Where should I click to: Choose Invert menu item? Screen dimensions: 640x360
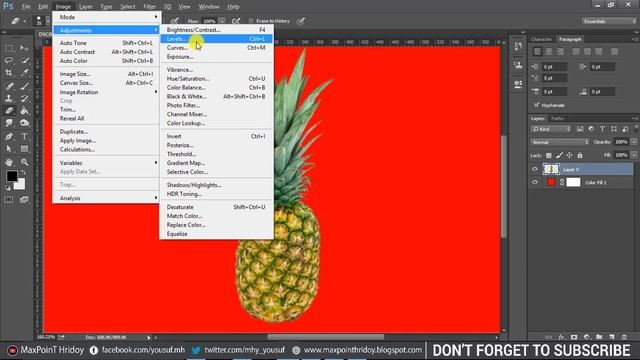(216, 136)
